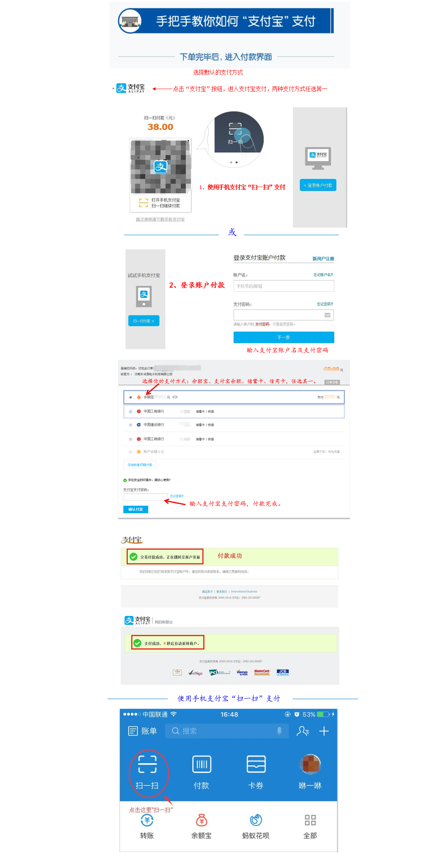Click the 扫一扫付款 button
The width and height of the screenshot is (434, 868).
click(144, 321)
